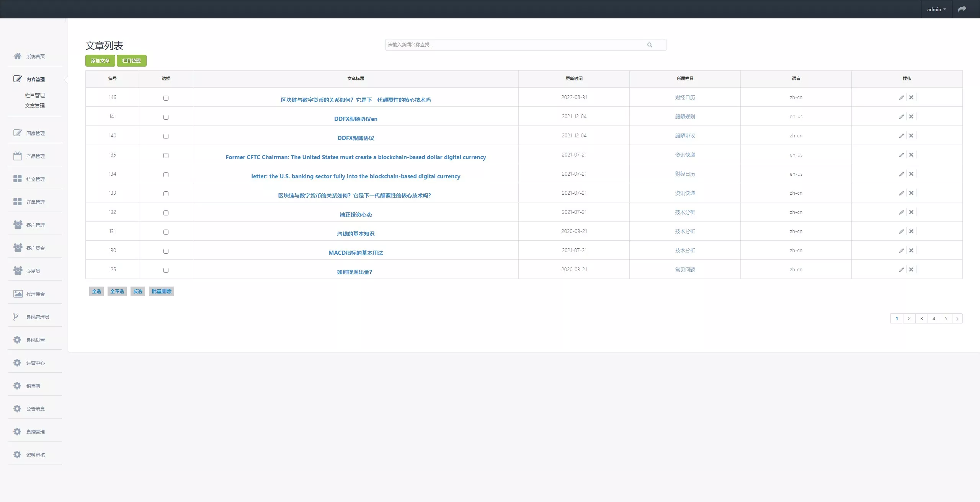Open the admin user dropdown
The height and width of the screenshot is (502, 980).
tap(936, 9)
